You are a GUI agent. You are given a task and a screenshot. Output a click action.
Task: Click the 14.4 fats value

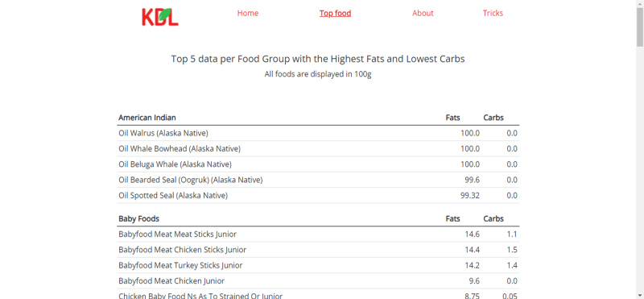click(473, 250)
